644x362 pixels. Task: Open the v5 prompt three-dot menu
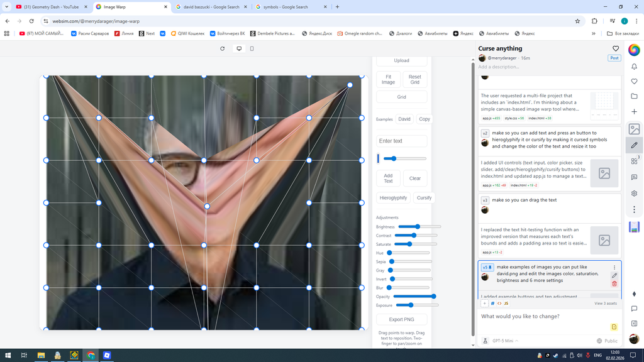click(614, 267)
